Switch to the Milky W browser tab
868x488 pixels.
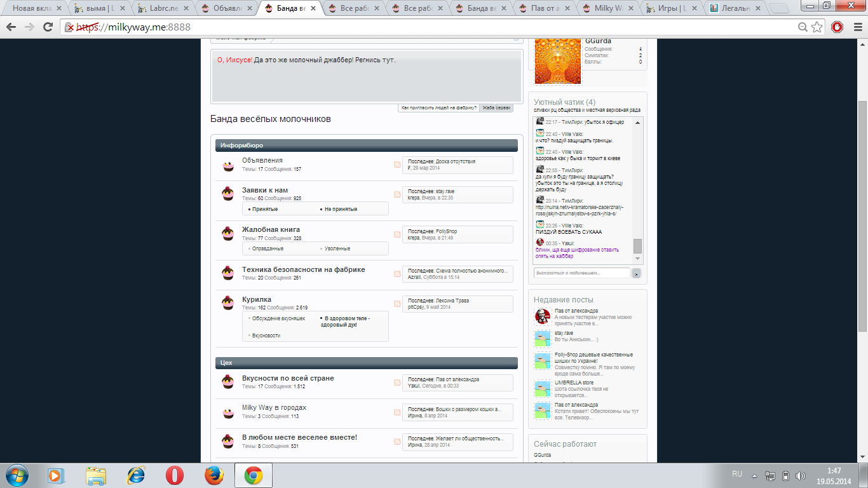point(606,8)
